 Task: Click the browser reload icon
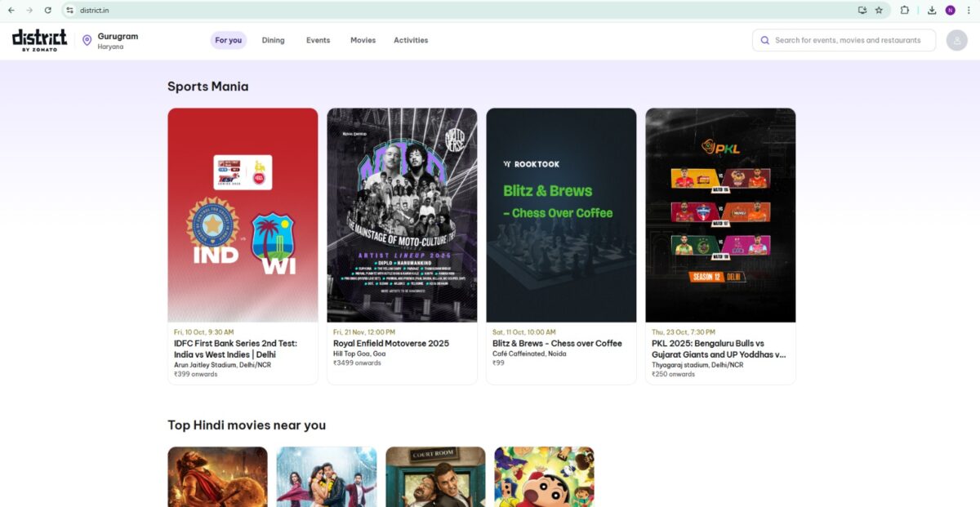click(48, 10)
